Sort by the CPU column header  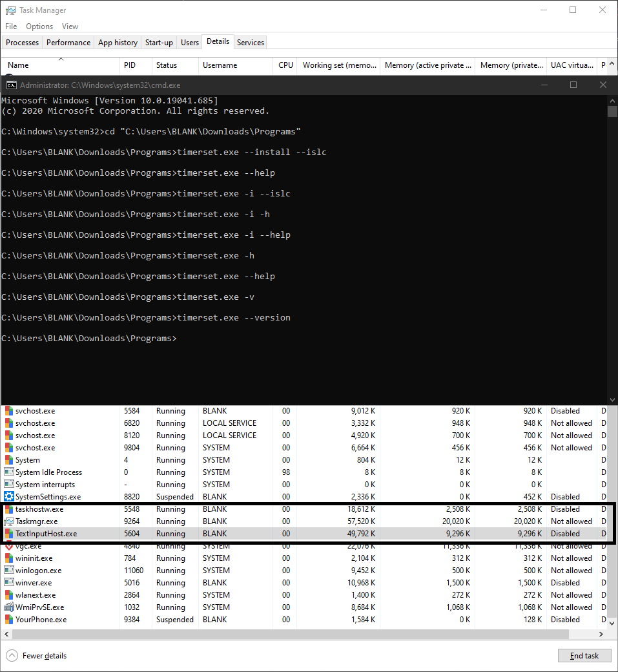pyautogui.click(x=285, y=65)
